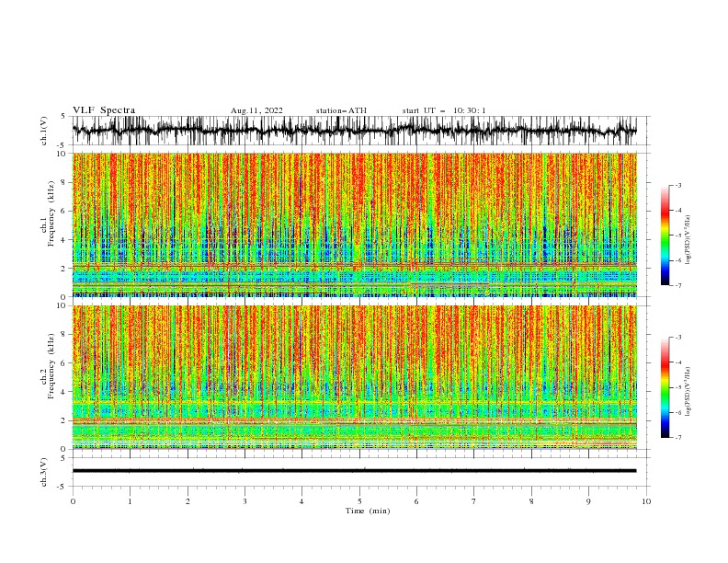Viewport: 728px width, 563px height.
Task: Click the "start UT = 10:30: 1" text
Action: [444, 110]
